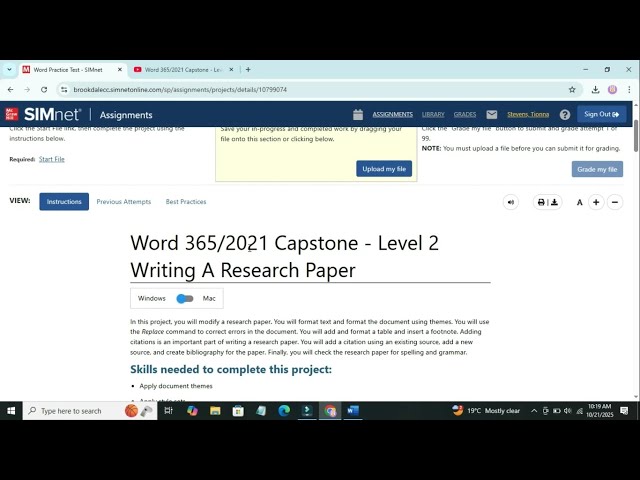Open Copilot icon on taskbar

(192, 411)
